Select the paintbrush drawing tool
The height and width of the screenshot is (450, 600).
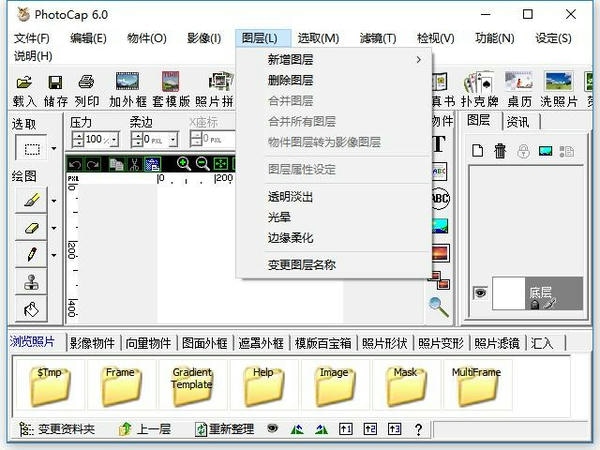click(31, 200)
